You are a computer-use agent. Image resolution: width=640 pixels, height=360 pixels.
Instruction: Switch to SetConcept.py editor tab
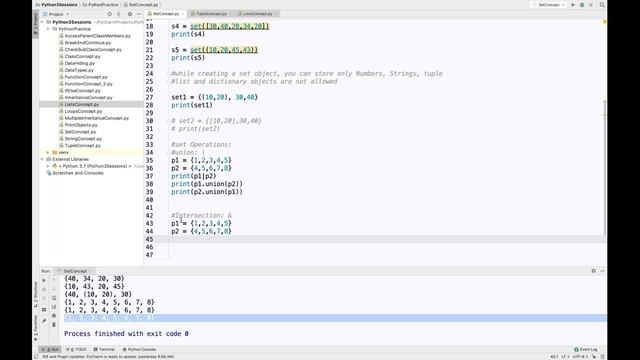pos(165,14)
